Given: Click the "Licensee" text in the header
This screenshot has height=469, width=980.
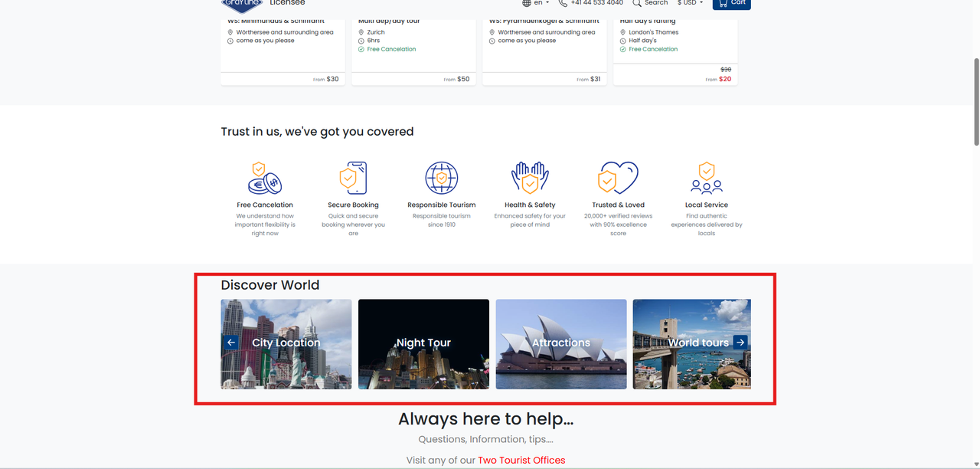Looking at the screenshot, I should point(287,3).
